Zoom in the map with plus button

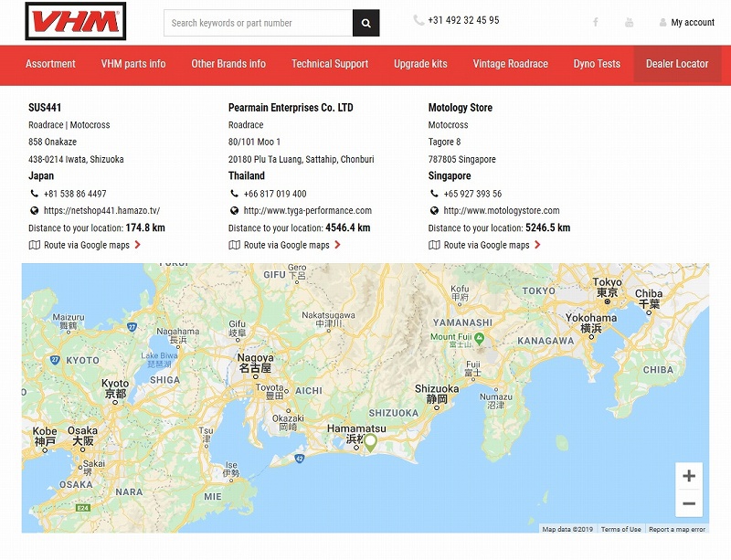[689, 476]
